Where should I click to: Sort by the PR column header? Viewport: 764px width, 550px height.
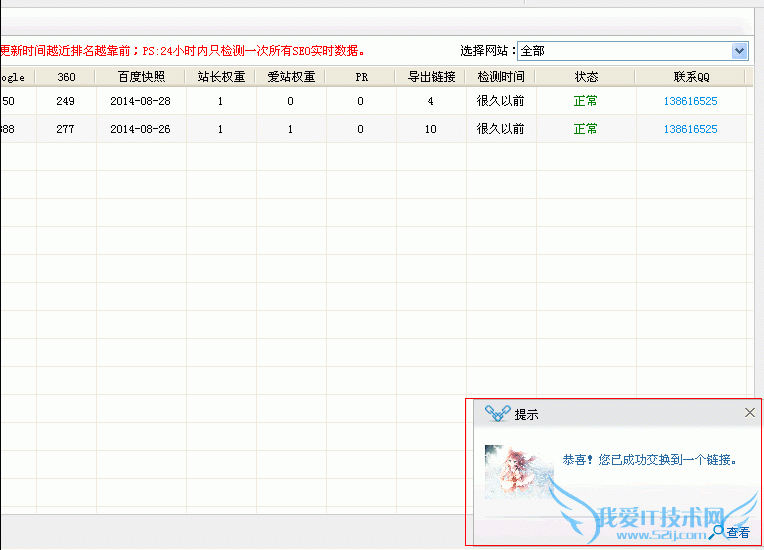tap(361, 77)
